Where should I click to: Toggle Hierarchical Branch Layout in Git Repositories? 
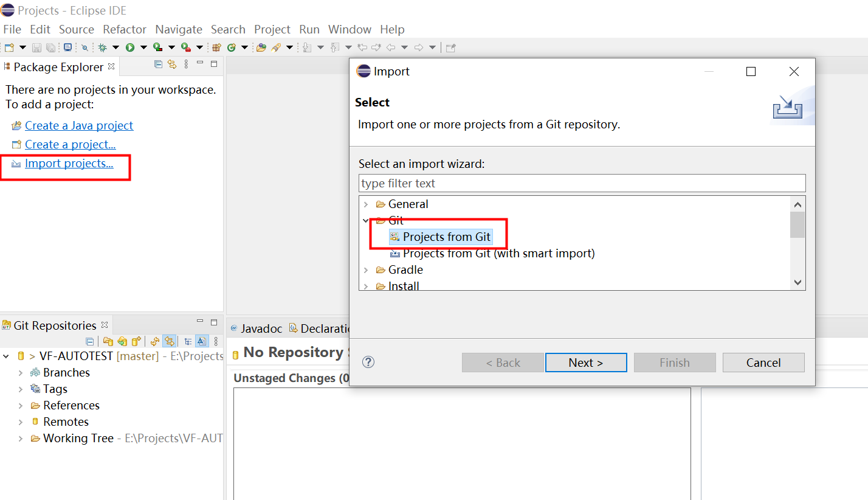[x=188, y=341]
